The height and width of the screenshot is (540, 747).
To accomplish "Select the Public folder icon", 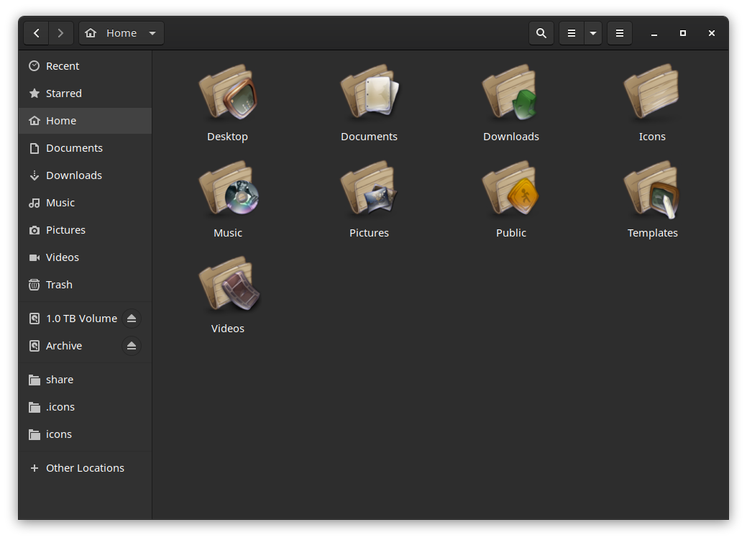I will coord(511,199).
